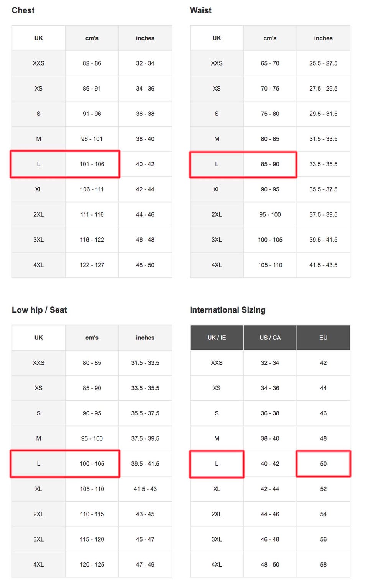Image resolution: width=368 pixels, height=588 pixels.
Task: Click the Chest section heading
Action: [23, 10]
